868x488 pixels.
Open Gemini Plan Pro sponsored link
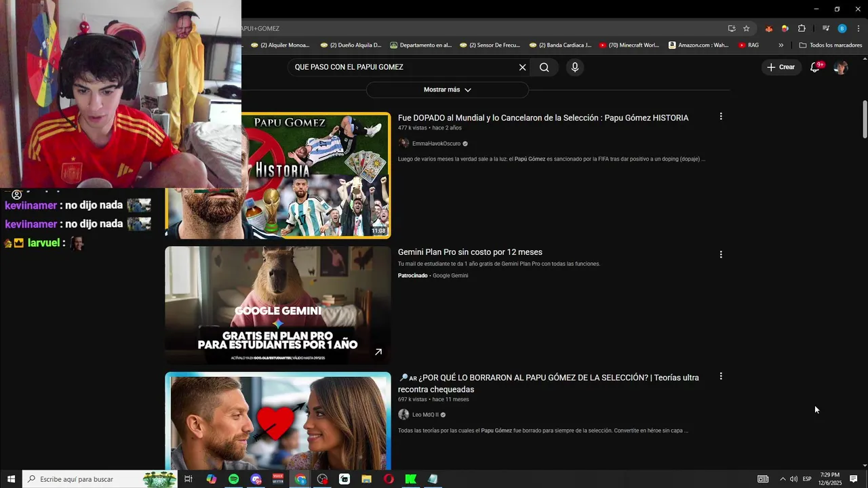tap(470, 252)
